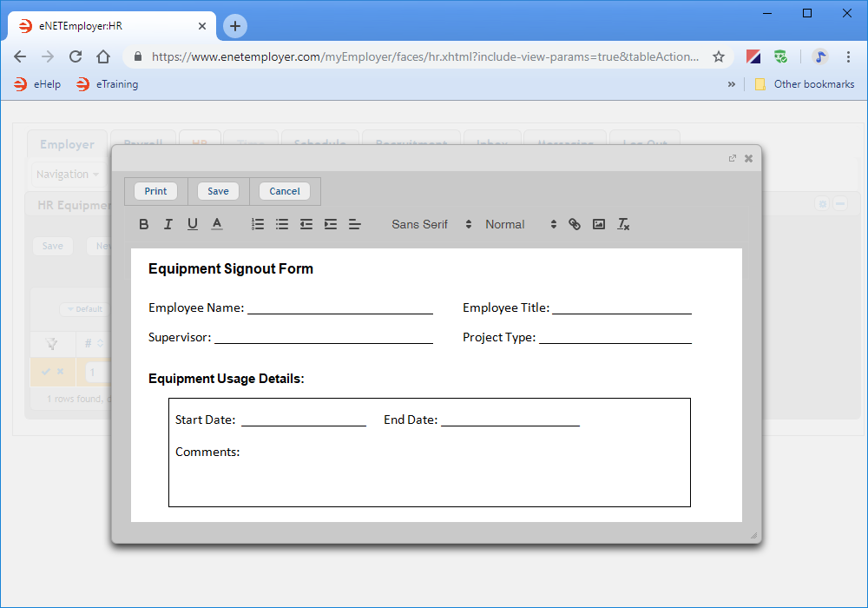Open the eHelp bookmark
Viewport: 868px width, 608px height.
point(38,84)
